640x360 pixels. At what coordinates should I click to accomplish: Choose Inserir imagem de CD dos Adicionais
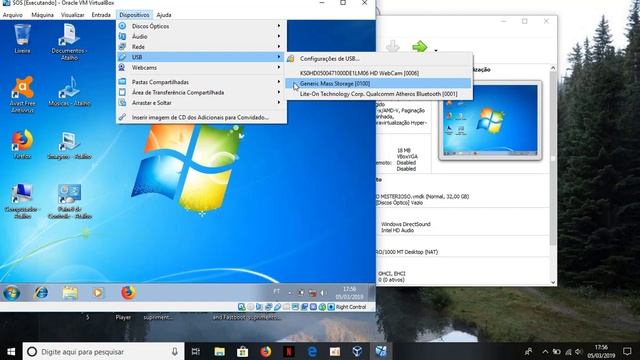click(201, 118)
